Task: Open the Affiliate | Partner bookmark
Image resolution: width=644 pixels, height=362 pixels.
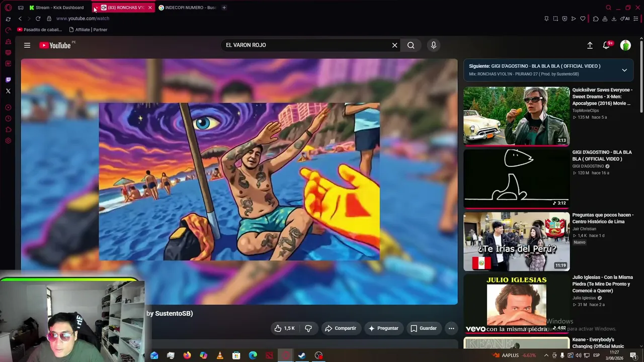Action: click(x=88, y=30)
